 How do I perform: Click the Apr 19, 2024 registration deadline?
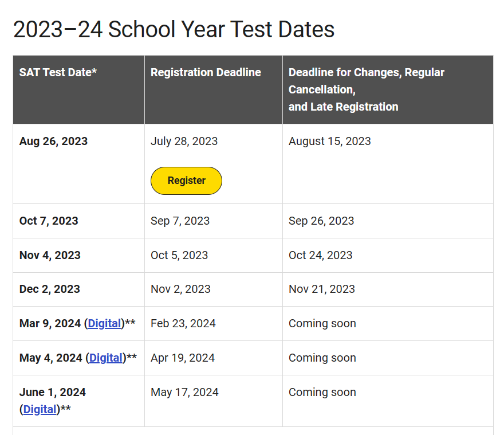pyautogui.click(x=183, y=358)
